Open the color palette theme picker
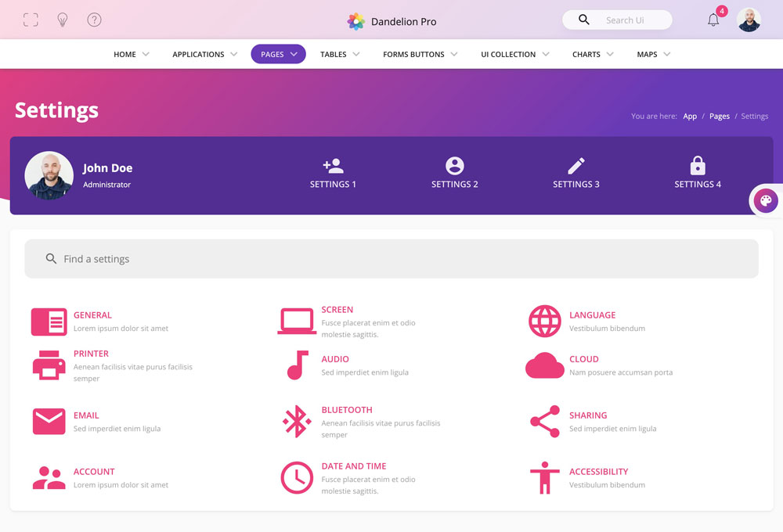The image size is (783, 532). pyautogui.click(x=765, y=201)
